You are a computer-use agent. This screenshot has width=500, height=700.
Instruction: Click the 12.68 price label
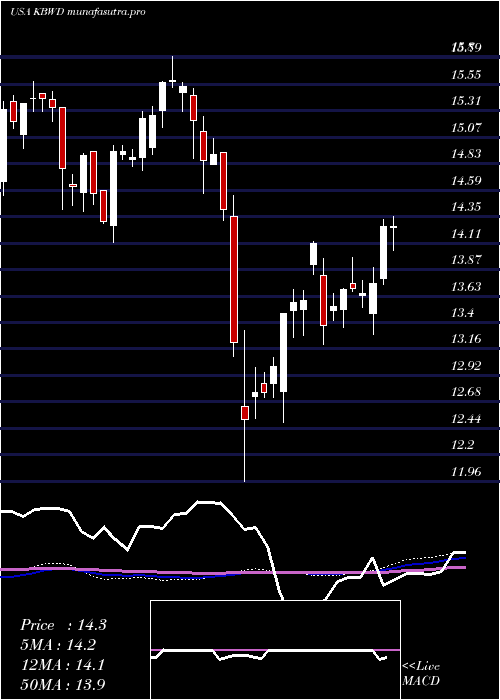point(466,392)
